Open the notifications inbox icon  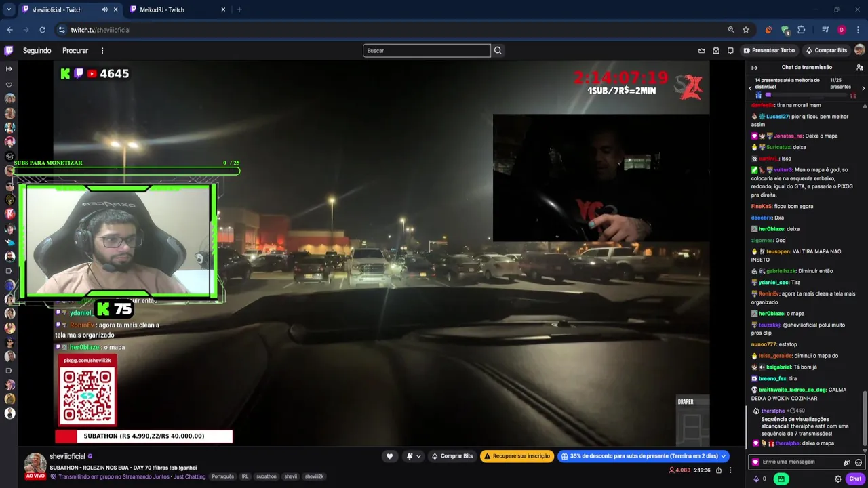(716, 51)
